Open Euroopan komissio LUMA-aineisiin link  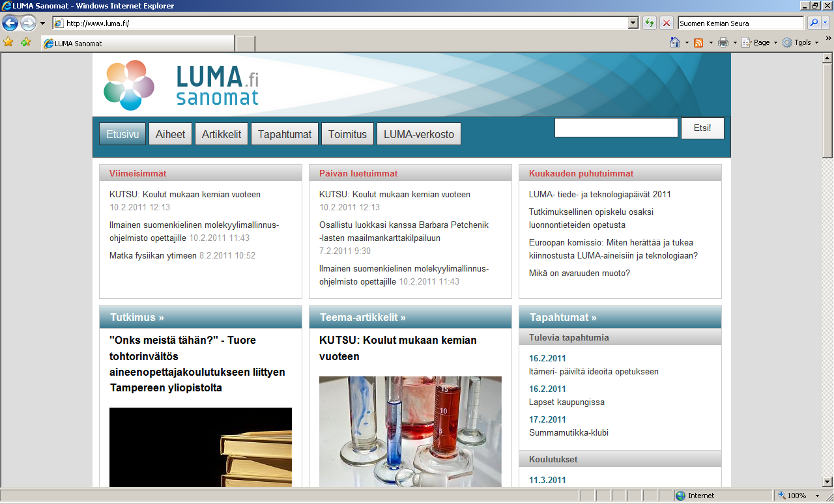tap(613, 249)
